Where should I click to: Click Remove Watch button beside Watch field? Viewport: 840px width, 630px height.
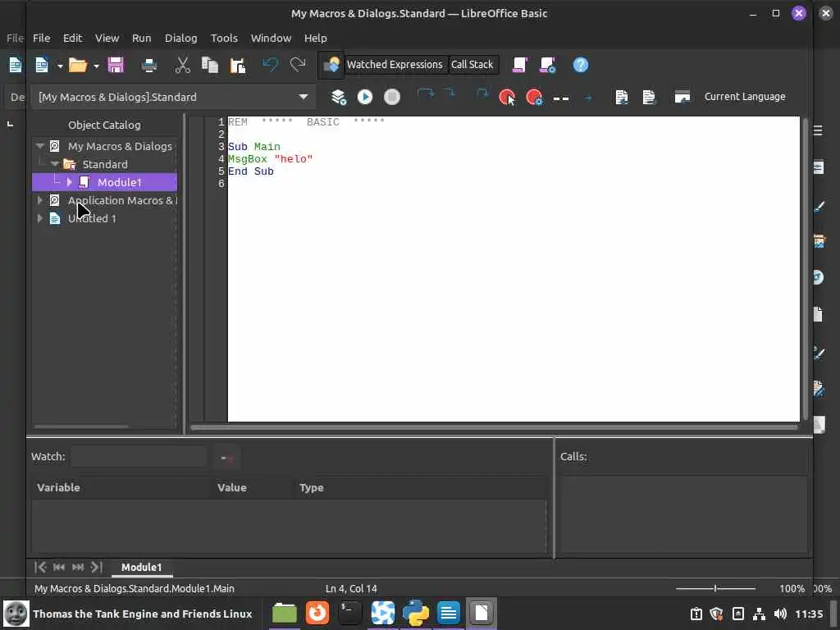click(226, 458)
